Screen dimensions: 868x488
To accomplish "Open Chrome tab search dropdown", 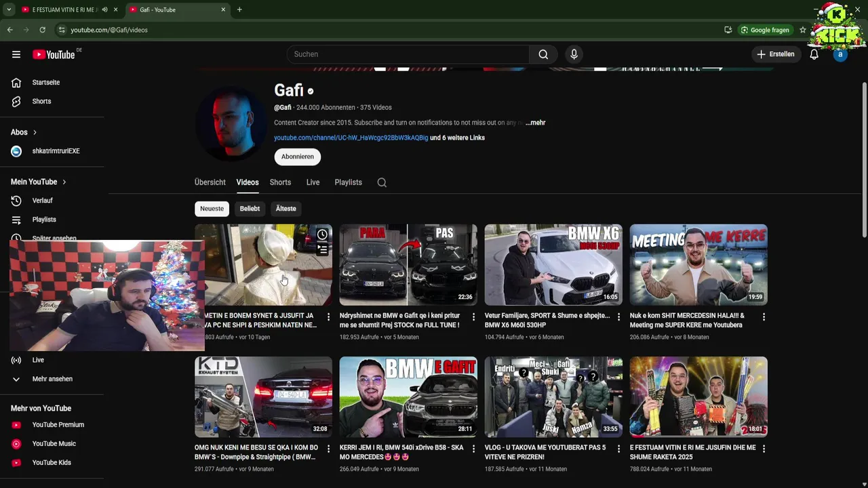I will tap(8, 9).
